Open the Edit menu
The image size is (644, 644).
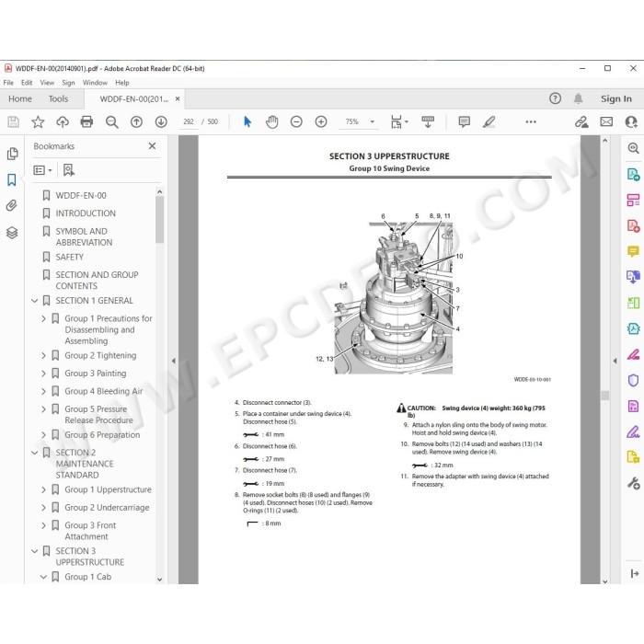(27, 83)
